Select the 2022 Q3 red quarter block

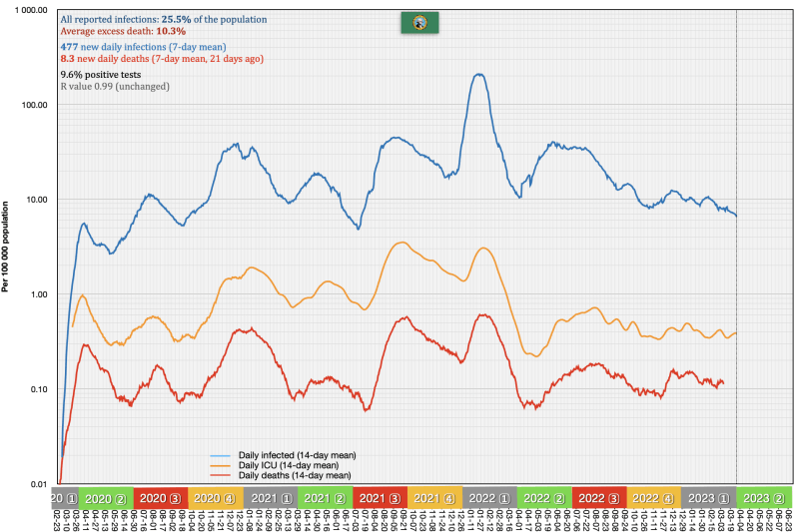tap(599, 498)
